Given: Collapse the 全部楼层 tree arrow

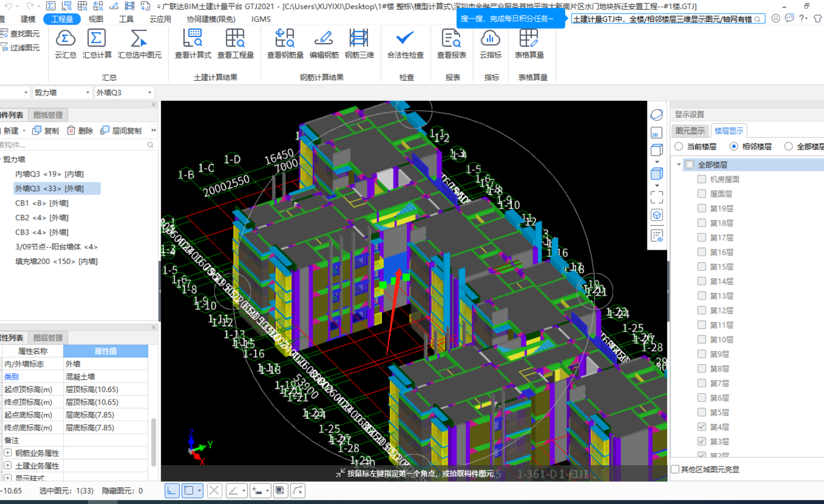Looking at the screenshot, I should tap(679, 165).
